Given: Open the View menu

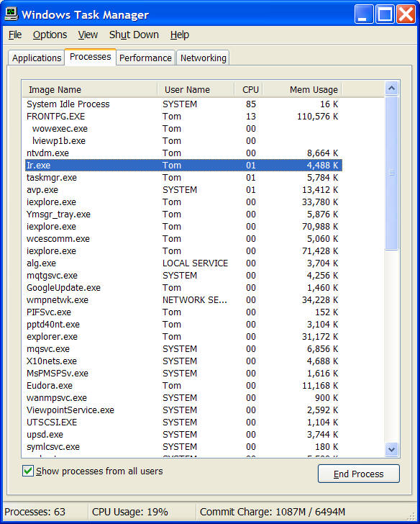Looking at the screenshot, I should pos(88,35).
